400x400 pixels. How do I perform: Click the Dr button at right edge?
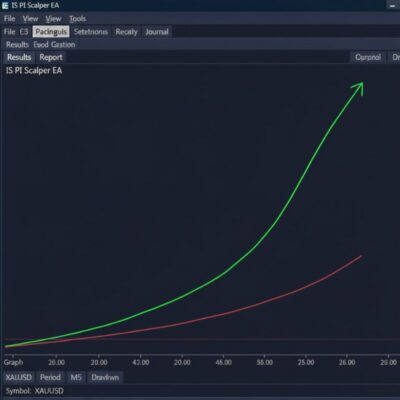395,57
